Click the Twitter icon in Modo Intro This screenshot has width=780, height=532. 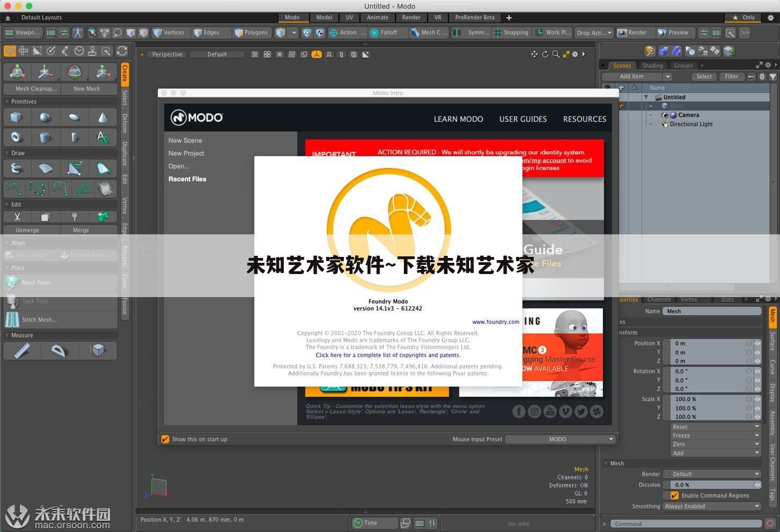click(581, 411)
